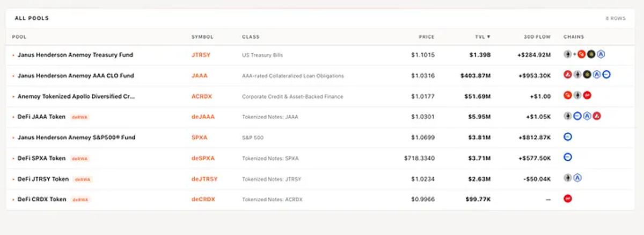The width and height of the screenshot is (644, 235).
Task: Click the 'S&P 500' class cell
Action: click(253, 138)
